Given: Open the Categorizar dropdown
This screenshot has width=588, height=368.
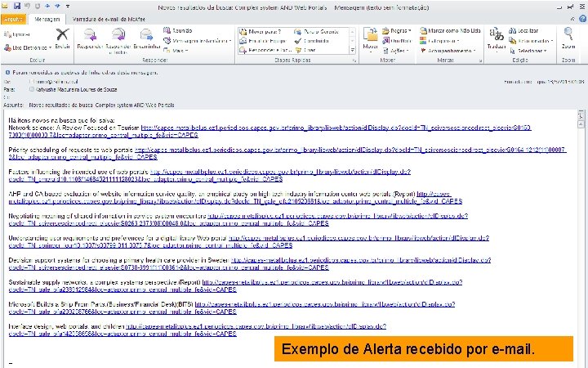Looking at the screenshot, I should tap(440, 41).
